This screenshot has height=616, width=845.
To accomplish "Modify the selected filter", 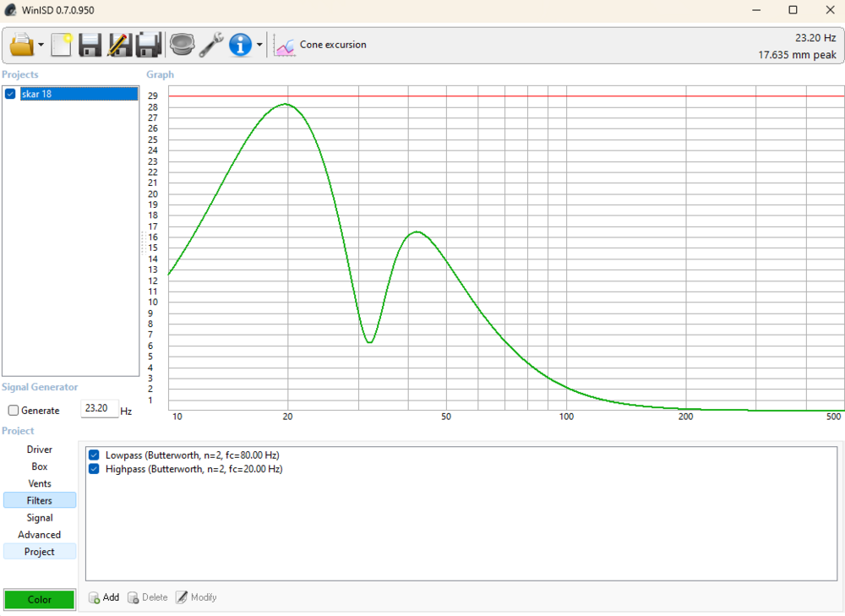I will click(x=196, y=597).
